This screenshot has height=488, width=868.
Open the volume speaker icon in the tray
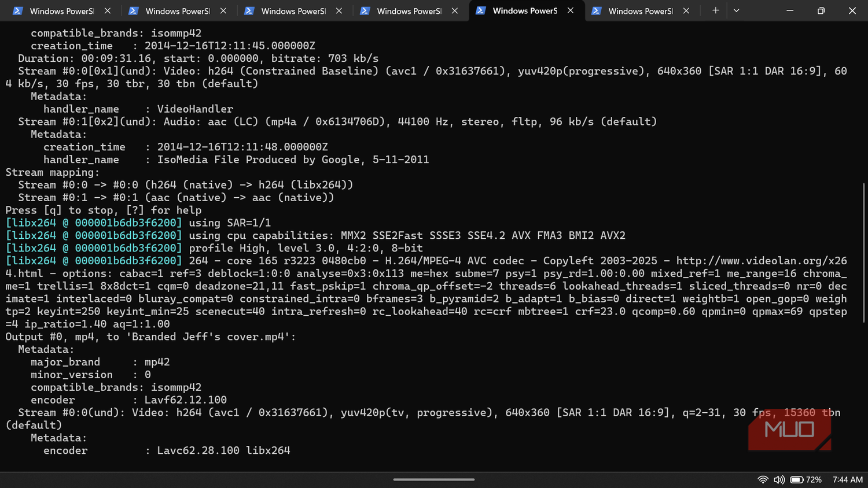point(779,480)
